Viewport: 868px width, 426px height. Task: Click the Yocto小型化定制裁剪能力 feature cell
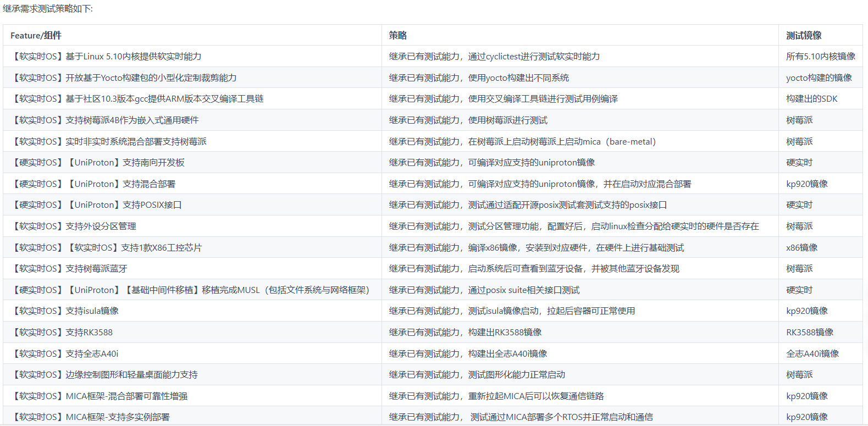pyautogui.click(x=124, y=78)
